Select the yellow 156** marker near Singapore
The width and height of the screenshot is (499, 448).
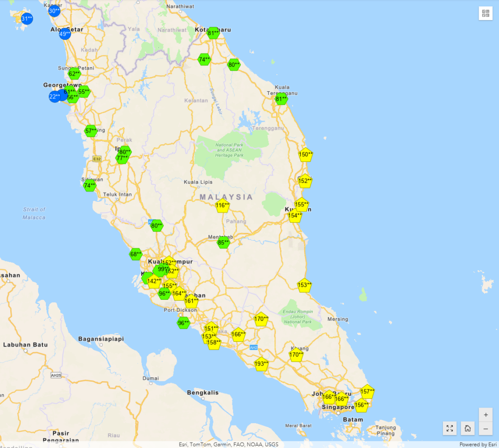coord(361,405)
